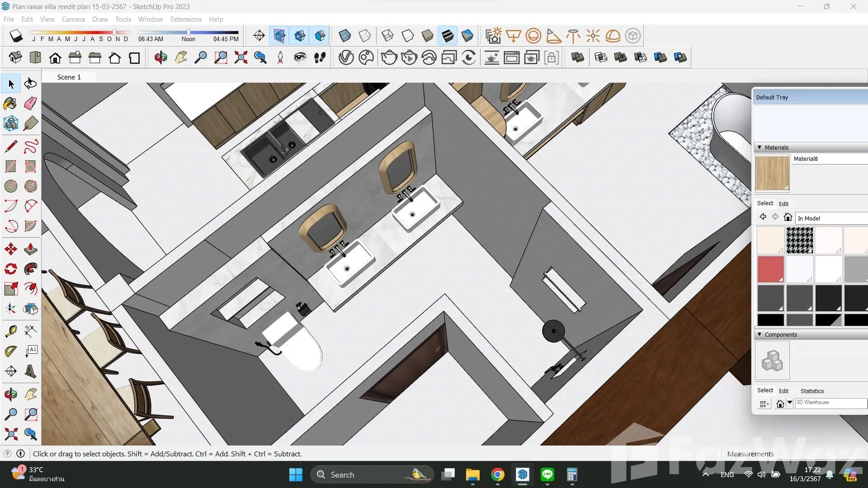Collapse the Components panel
868x488 pixels.
pyautogui.click(x=759, y=334)
